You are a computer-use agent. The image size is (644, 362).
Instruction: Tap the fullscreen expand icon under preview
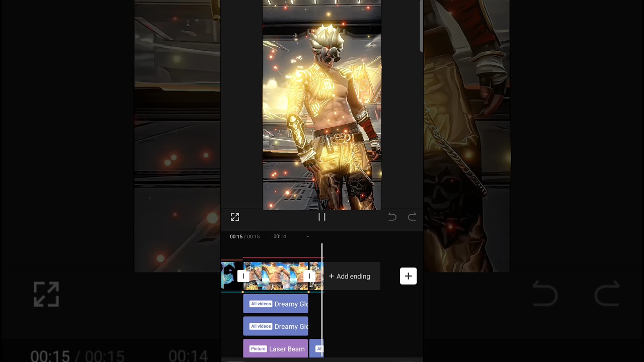(234, 217)
